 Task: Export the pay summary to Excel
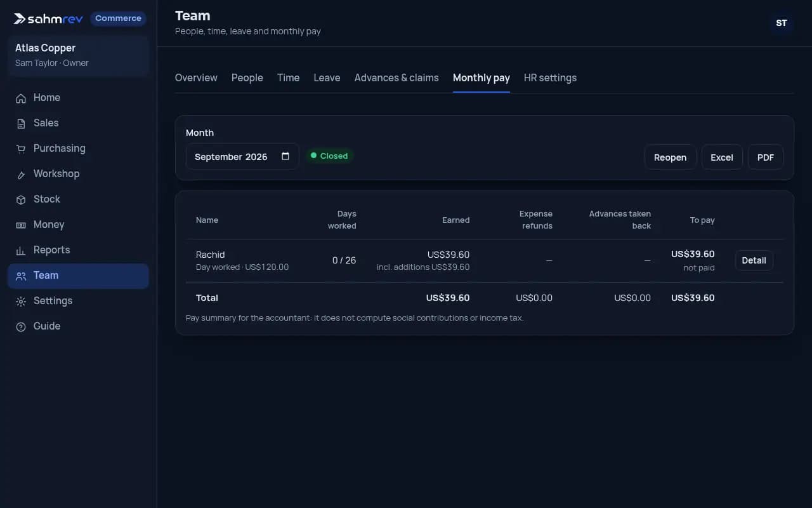[722, 157]
